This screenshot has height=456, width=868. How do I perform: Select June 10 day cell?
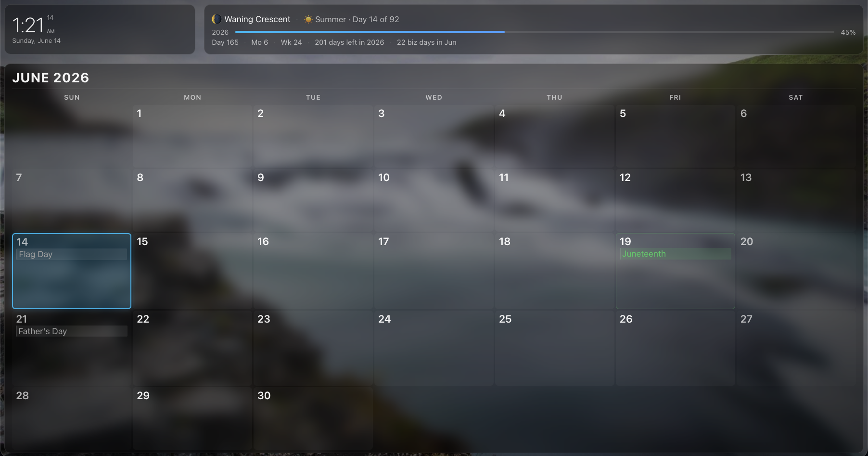(x=434, y=200)
